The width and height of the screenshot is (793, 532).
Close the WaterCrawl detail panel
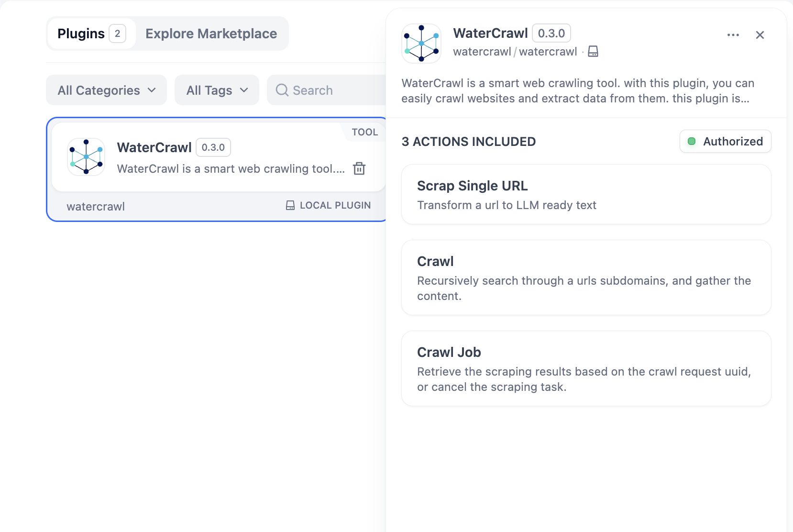760,35
